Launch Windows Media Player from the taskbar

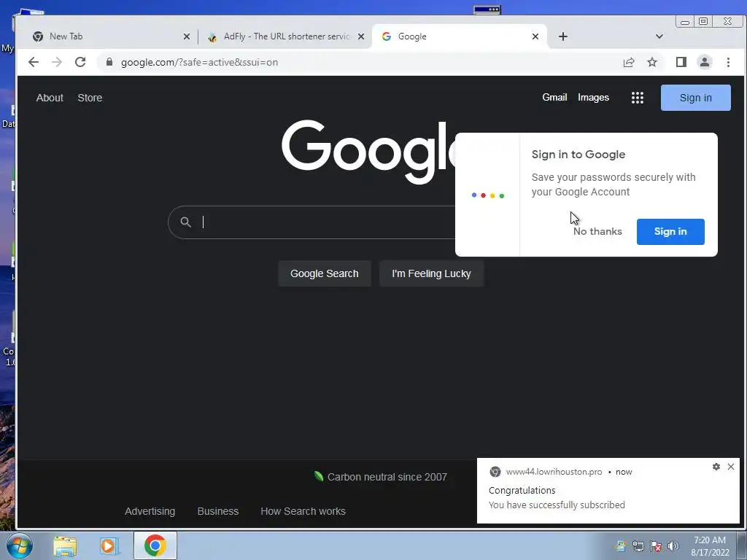[x=109, y=546]
